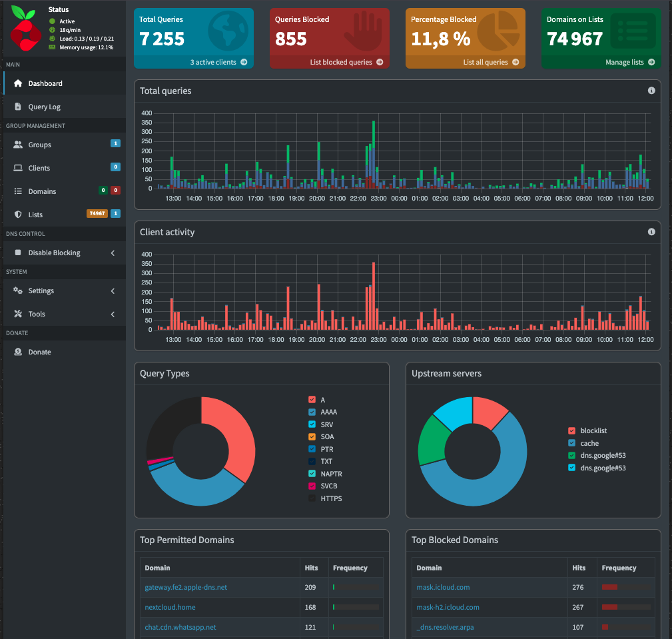Click the Lists shield icon
The width and height of the screenshot is (672, 639).
18,215
